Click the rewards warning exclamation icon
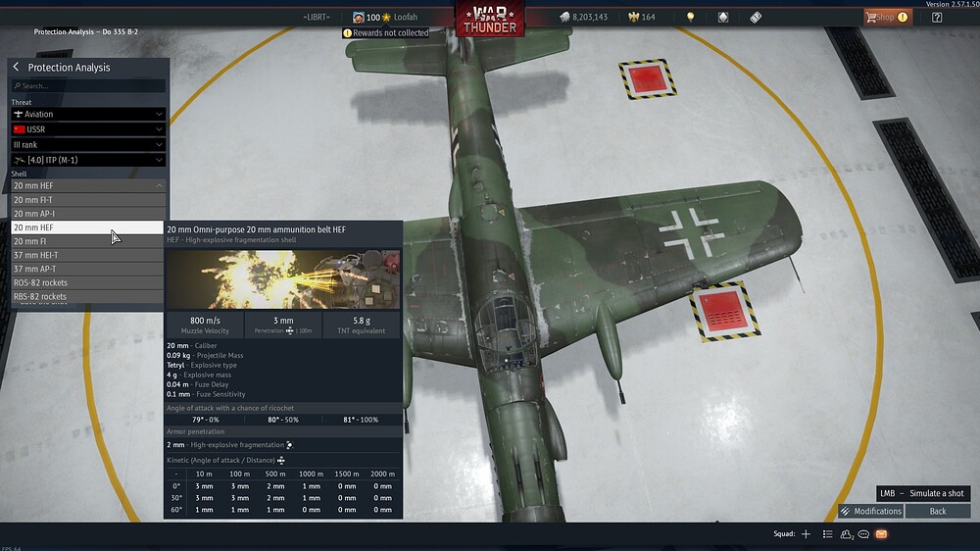This screenshot has width=980, height=551. [348, 32]
